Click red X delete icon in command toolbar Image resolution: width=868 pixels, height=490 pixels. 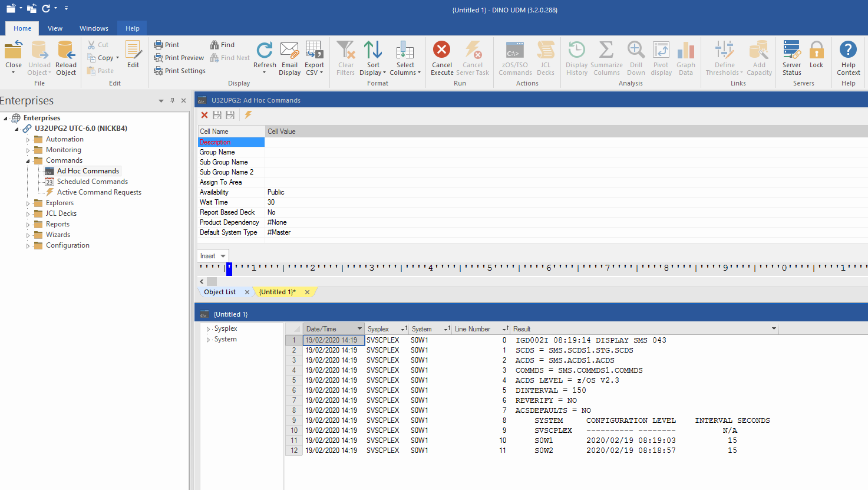204,115
